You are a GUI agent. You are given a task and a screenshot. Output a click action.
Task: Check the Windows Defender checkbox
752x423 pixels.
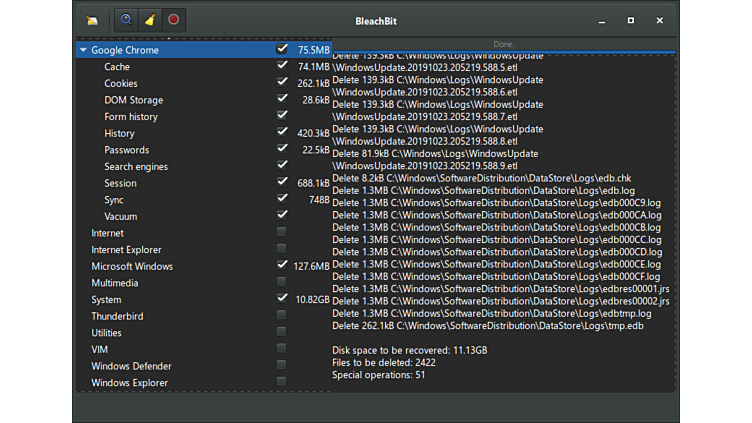[x=282, y=365]
